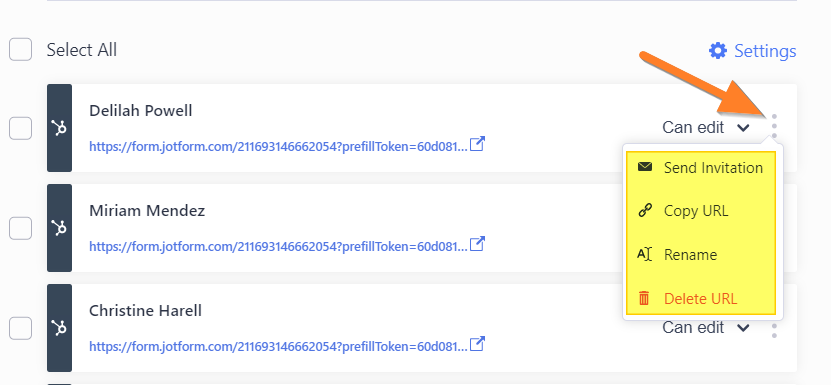Open Christine Harell's external link icon
The width and height of the screenshot is (831, 385).
point(478,344)
